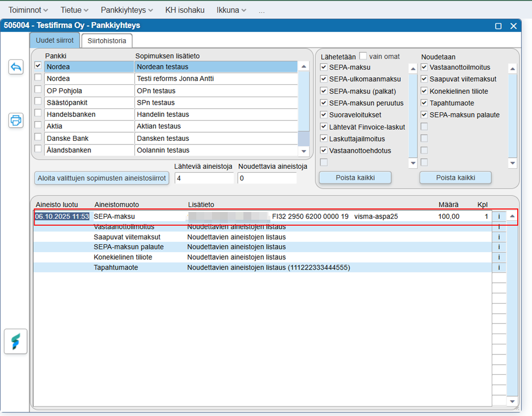Enable the OP Pohjola bank checkbox

[x=38, y=90]
